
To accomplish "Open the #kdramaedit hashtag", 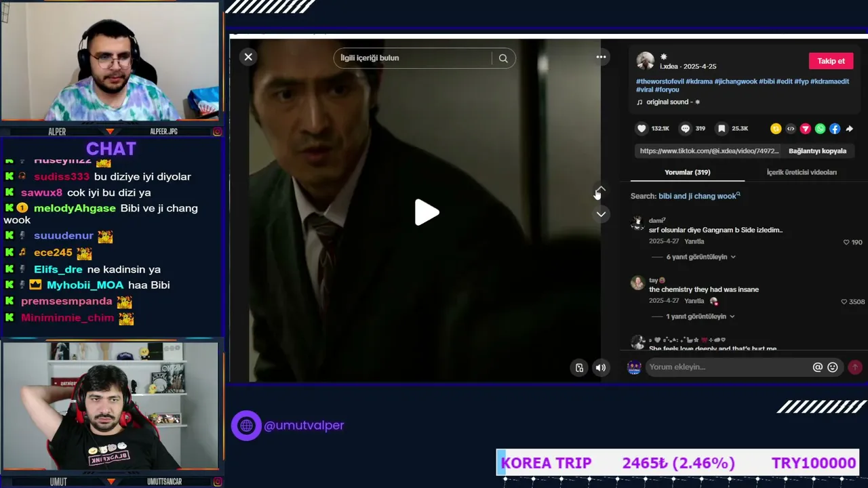I will [830, 81].
